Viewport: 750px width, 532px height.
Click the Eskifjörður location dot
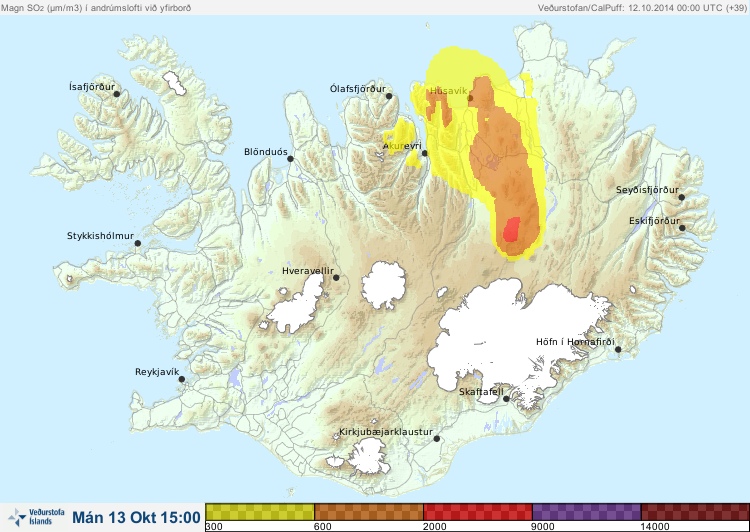pyautogui.click(x=682, y=228)
